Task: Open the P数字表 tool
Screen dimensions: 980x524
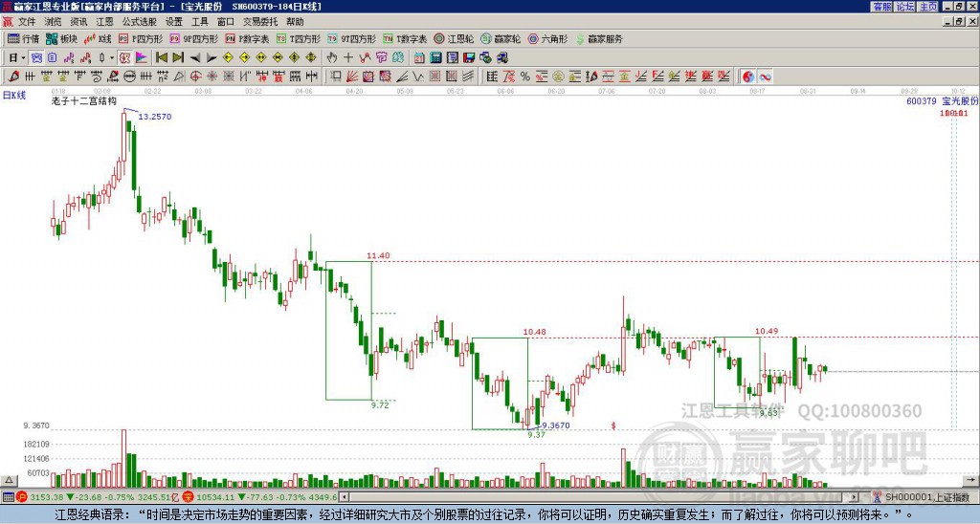Action: pos(248,38)
